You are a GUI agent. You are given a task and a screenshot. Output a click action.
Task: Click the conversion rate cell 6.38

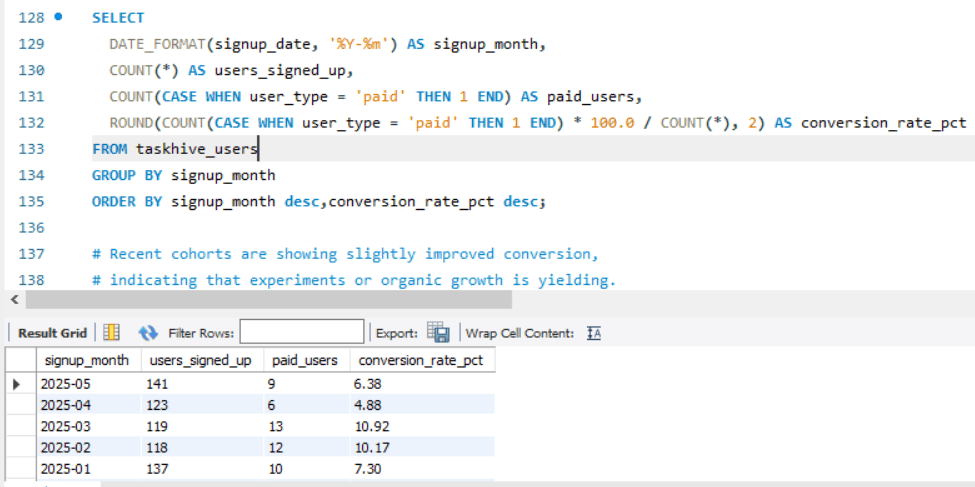423,384
